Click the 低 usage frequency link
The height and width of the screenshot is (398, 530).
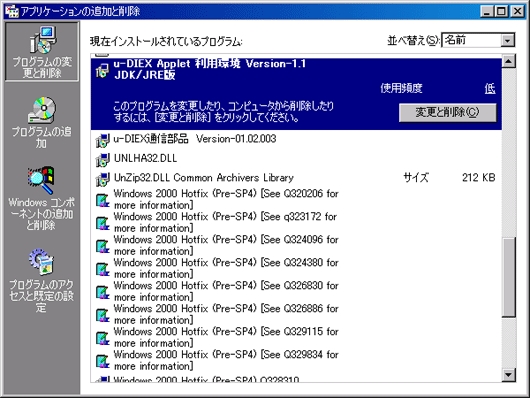click(x=490, y=89)
